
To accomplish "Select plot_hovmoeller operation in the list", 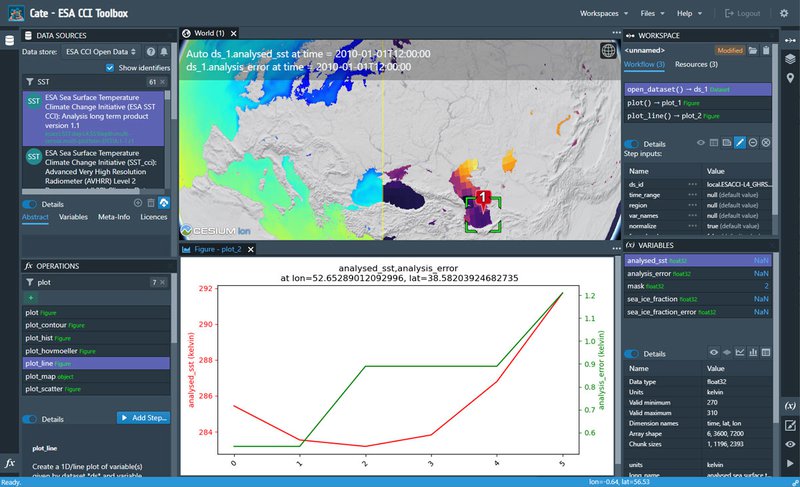I will (56, 351).
